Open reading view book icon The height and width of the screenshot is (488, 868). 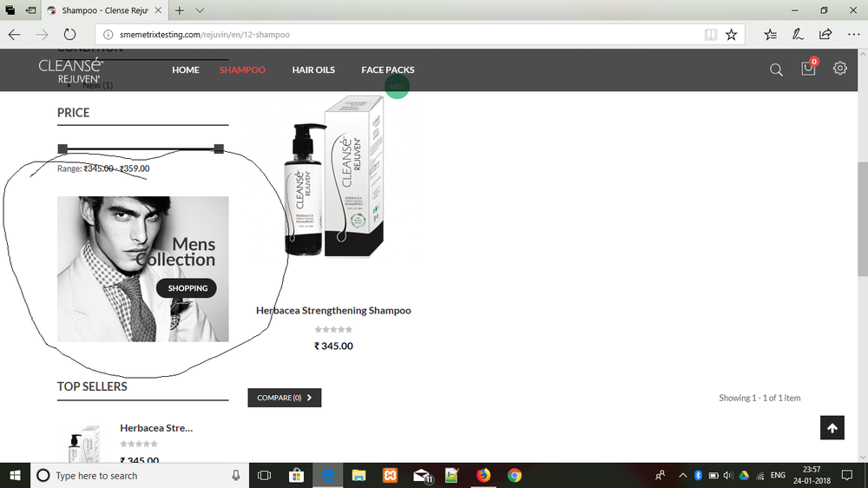coord(711,35)
